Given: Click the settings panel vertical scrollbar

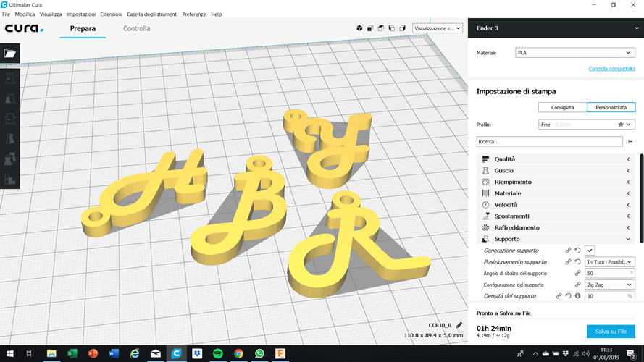Looking at the screenshot, I should coord(642,198).
